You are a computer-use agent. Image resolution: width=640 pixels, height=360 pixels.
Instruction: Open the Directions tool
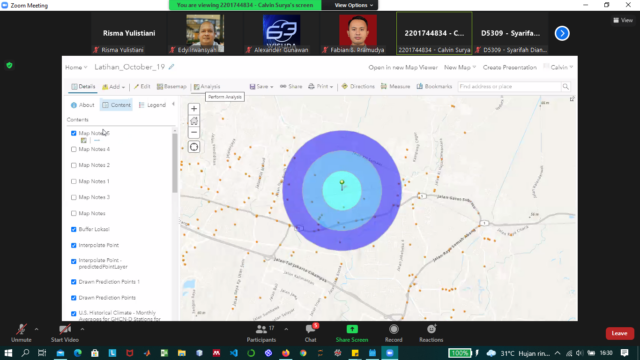tap(358, 87)
